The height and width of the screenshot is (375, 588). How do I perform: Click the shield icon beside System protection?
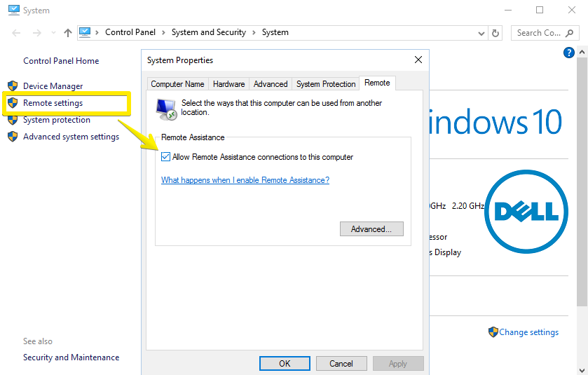point(12,120)
